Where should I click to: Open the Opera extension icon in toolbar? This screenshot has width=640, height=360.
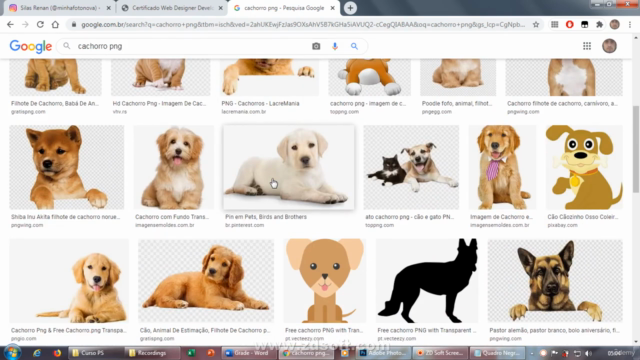tap(569, 24)
